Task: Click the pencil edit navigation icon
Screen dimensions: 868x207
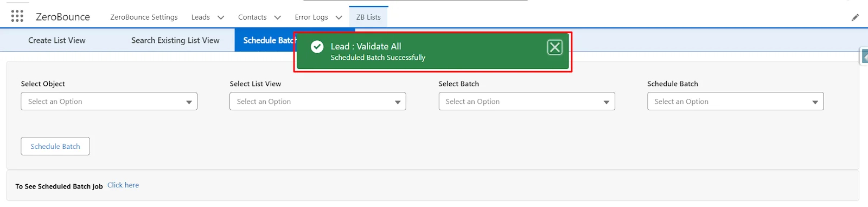Action: pos(855,17)
